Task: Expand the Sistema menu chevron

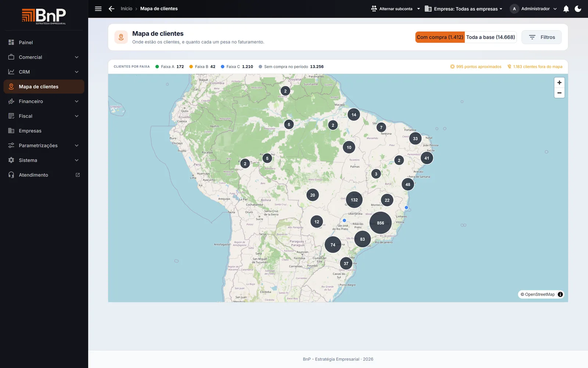Action: pos(77,160)
